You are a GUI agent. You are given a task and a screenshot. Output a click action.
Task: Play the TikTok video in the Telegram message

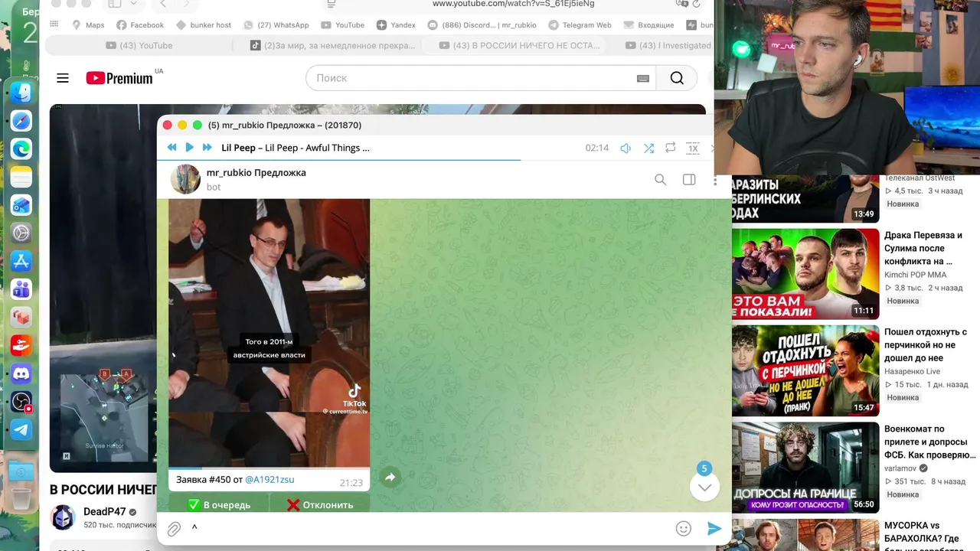pos(269,333)
